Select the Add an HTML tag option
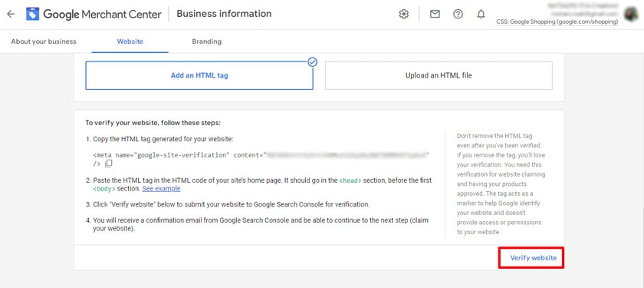This screenshot has width=644, height=288. pos(199,76)
